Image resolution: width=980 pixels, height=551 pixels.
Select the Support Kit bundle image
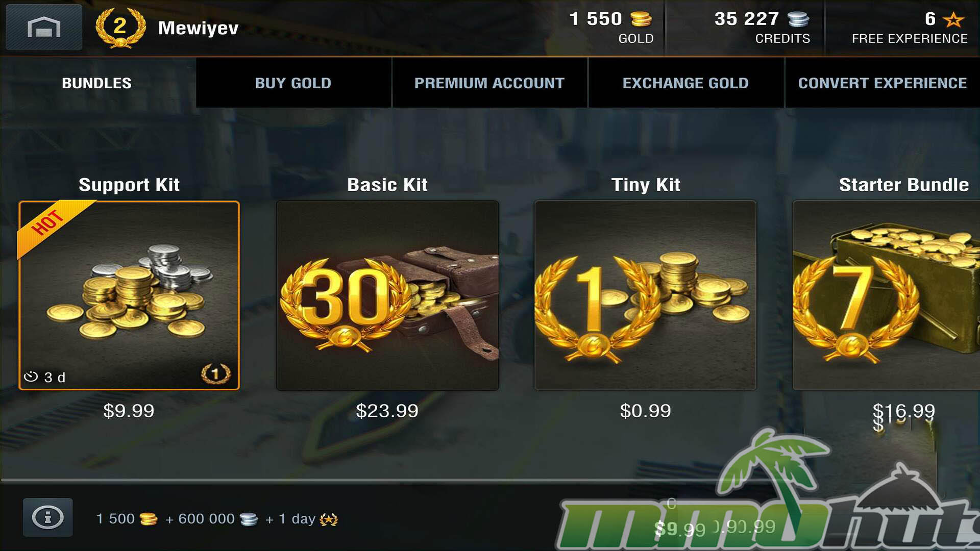pos(129,295)
